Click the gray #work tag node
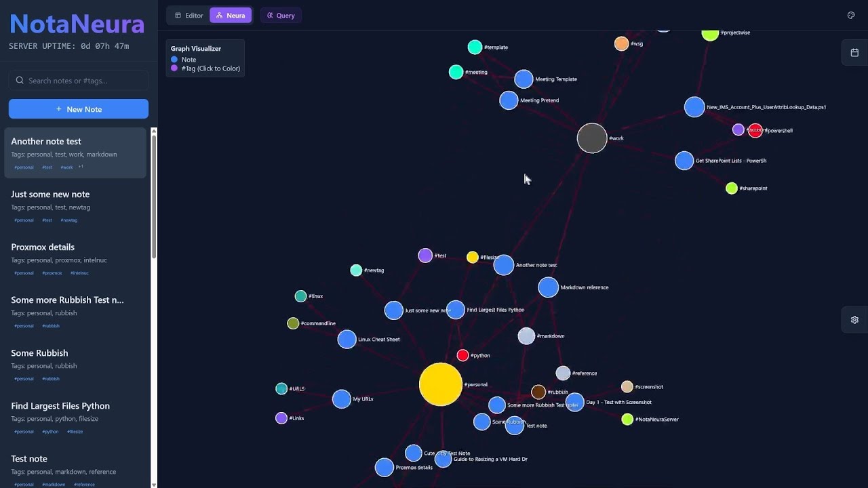The width and height of the screenshot is (868, 488). pyautogui.click(x=592, y=138)
